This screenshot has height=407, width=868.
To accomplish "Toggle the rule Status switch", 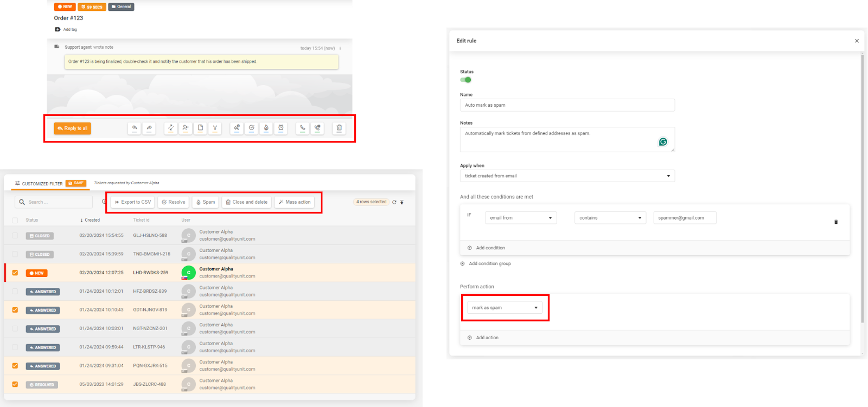I will coord(465,80).
